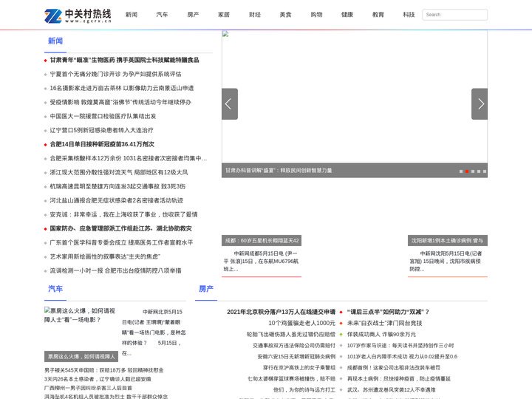
Task: Open the 新闻 section heading
Action: coord(55,41)
